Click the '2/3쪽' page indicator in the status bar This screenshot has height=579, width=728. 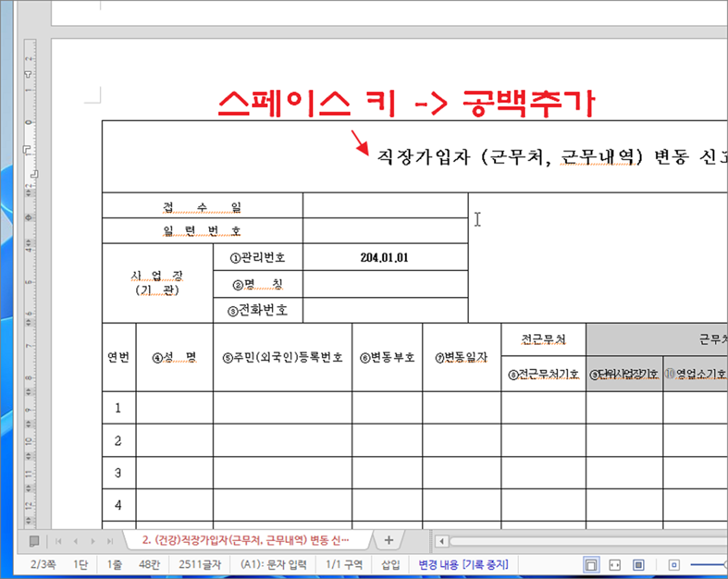tap(43, 564)
